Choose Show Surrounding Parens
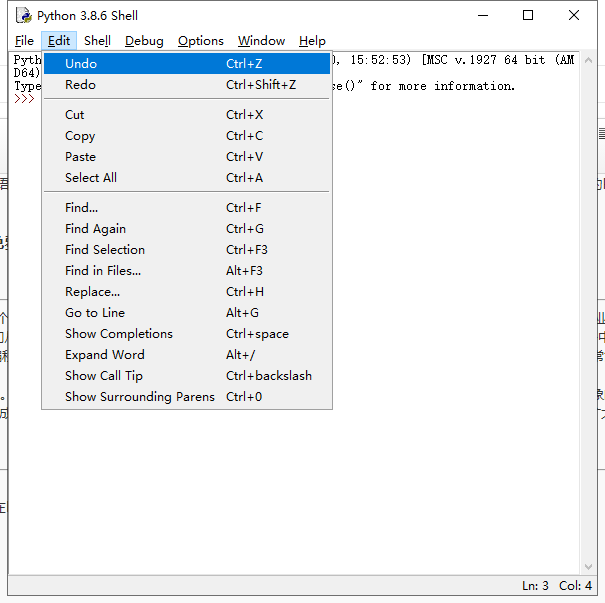Viewport: 605px width, 603px height. pyautogui.click(x=187, y=397)
